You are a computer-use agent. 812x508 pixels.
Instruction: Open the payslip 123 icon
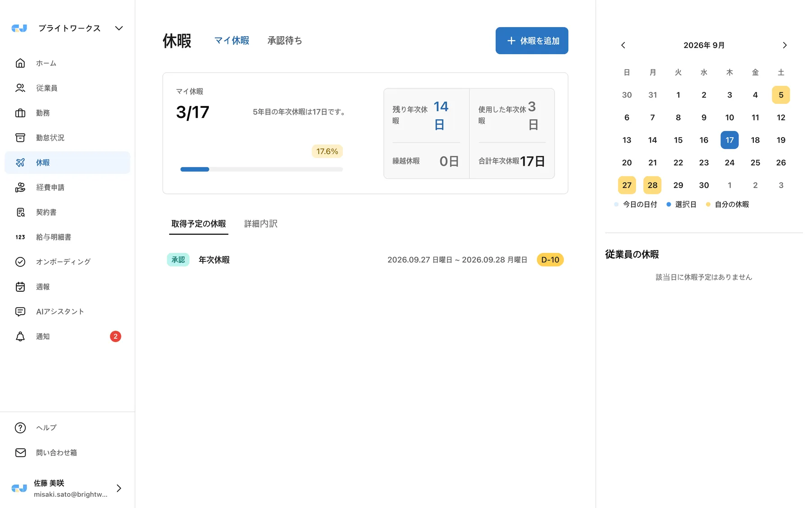20,237
